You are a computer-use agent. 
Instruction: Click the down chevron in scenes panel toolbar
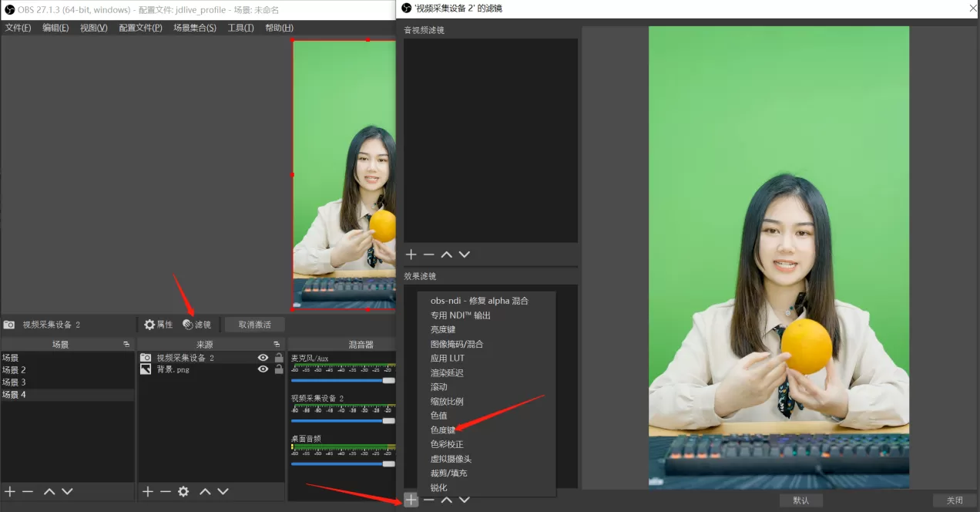66,491
